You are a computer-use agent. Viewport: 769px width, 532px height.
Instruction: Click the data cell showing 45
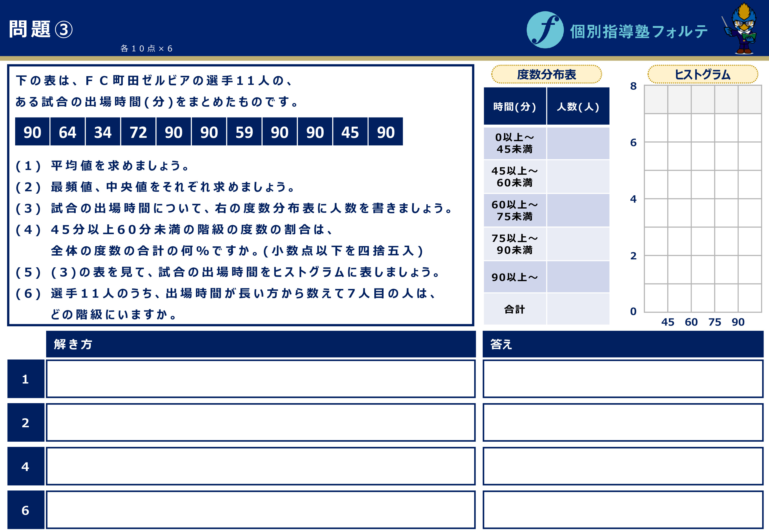point(350,132)
